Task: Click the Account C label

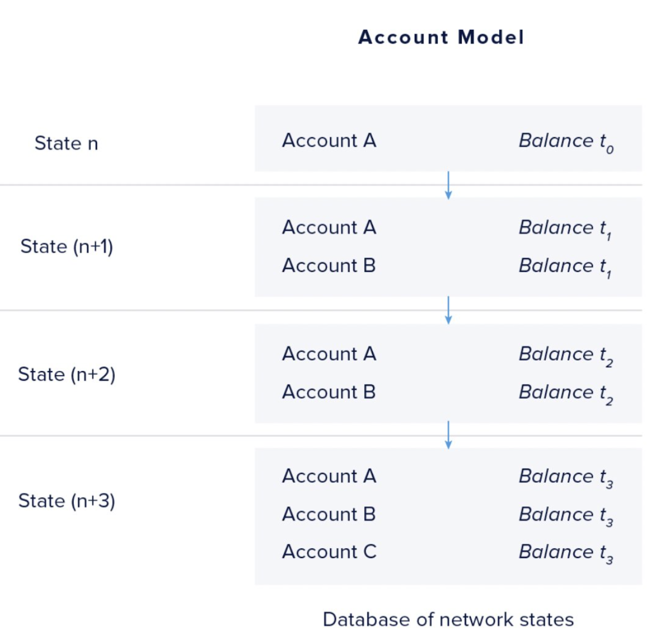Action: point(329,552)
